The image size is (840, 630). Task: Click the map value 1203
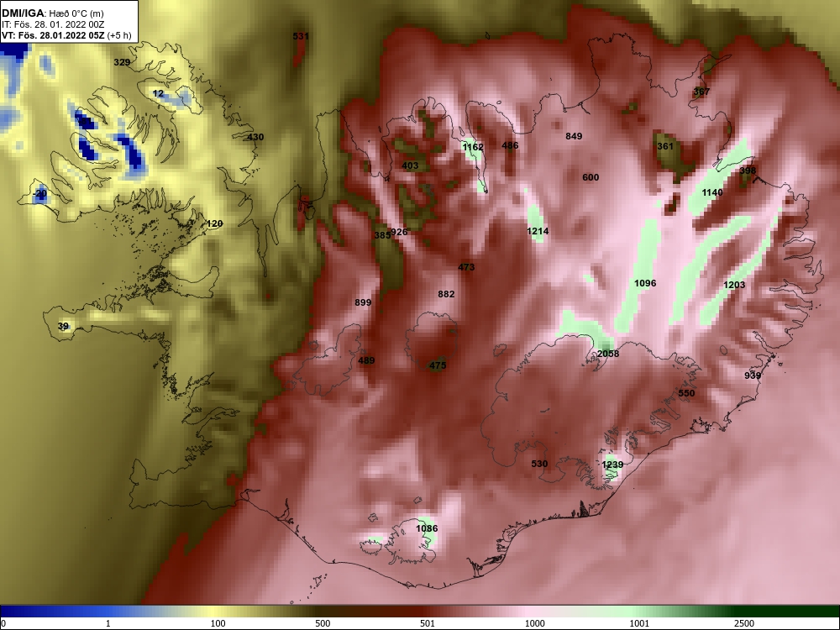tap(734, 285)
